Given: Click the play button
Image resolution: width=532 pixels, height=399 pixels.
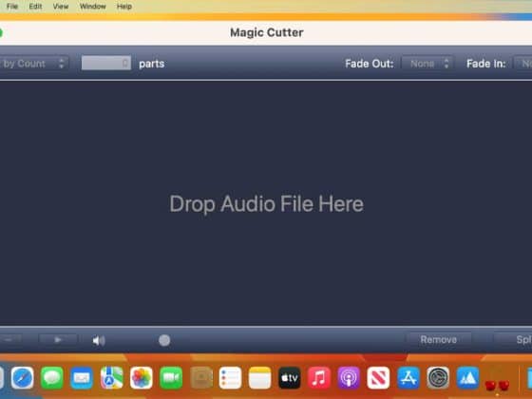Looking at the screenshot, I should pyautogui.click(x=58, y=339).
